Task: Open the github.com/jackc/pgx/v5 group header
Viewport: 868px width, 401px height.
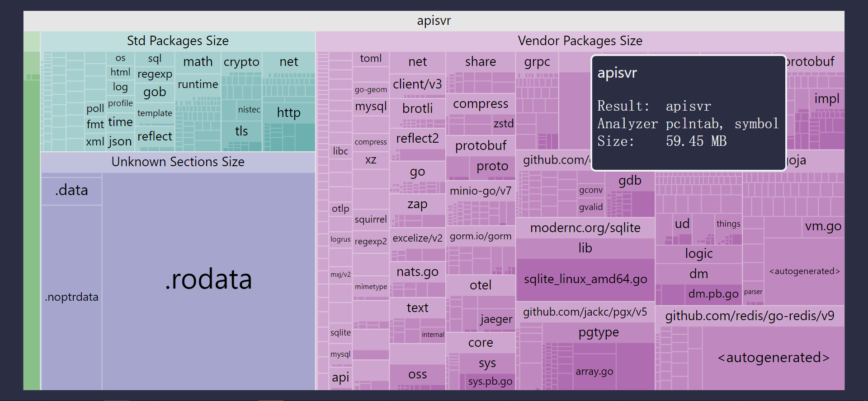Action: [x=585, y=312]
